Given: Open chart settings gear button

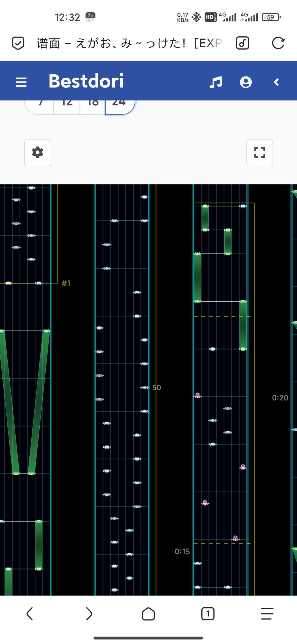Looking at the screenshot, I should (38, 152).
